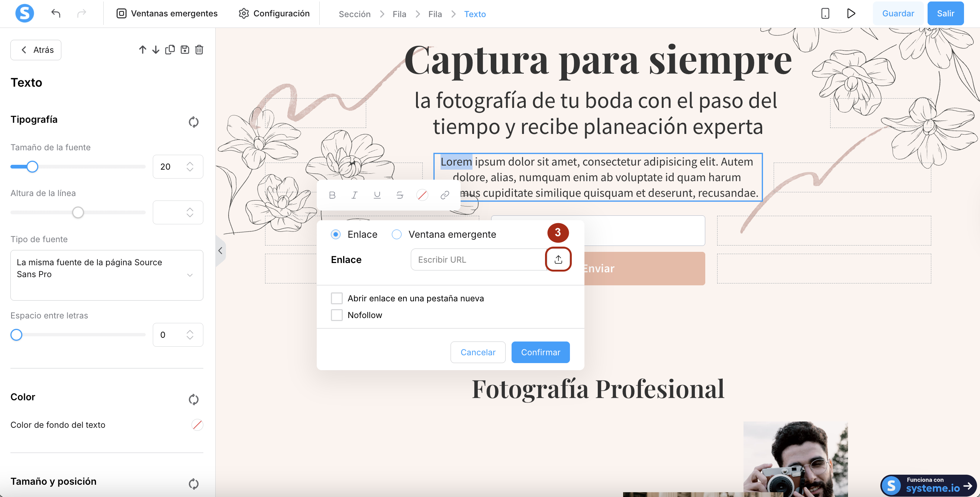Click the mobile preview icon

(825, 14)
